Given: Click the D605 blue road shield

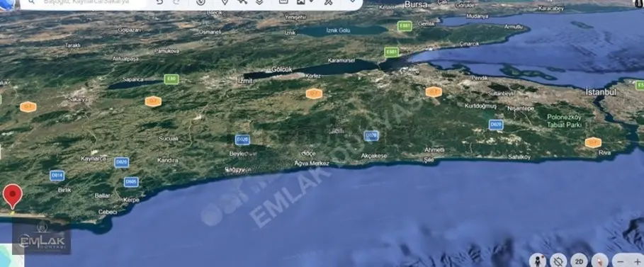Looking at the screenshot, I should 131,182.
